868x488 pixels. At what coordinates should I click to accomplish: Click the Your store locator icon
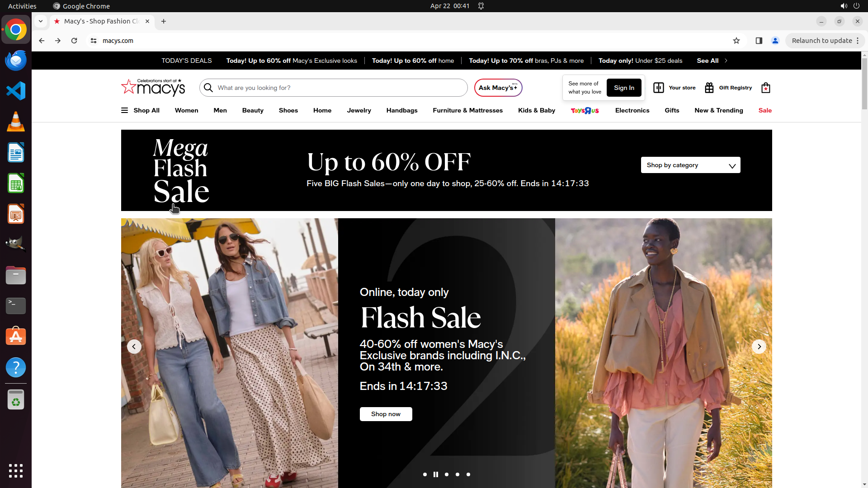coord(658,88)
